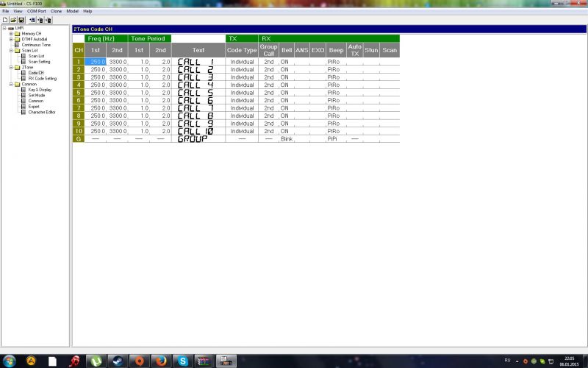Collapse the Common tree folder
588x368 pixels.
pos(10,84)
